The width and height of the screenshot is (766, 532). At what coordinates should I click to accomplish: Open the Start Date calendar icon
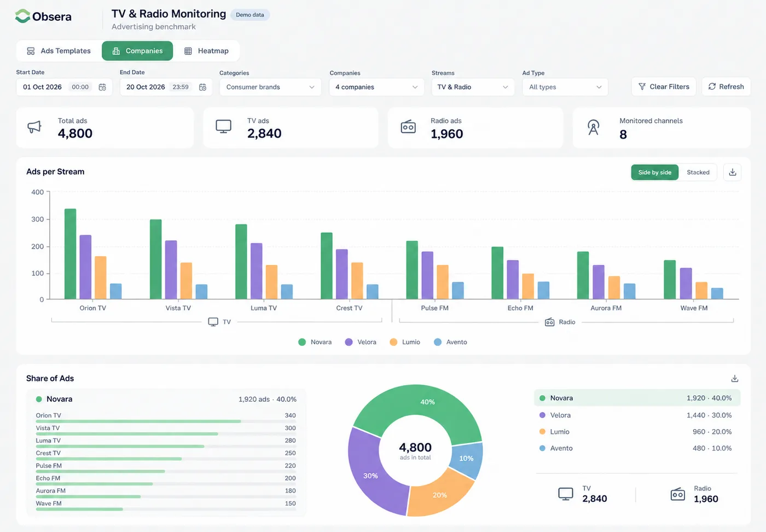click(102, 87)
